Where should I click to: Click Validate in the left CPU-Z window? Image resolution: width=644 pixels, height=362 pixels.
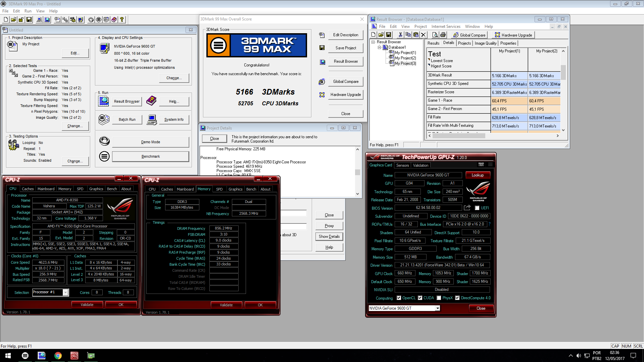coord(87,305)
